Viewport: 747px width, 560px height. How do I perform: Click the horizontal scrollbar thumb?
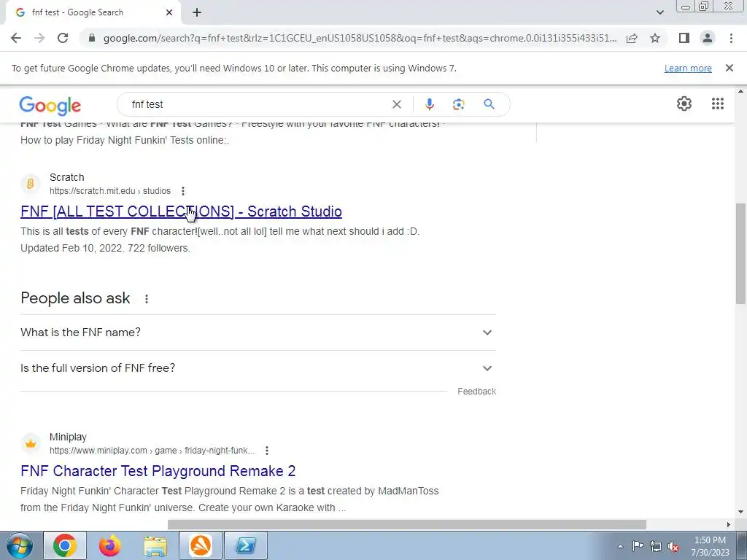[407, 524]
